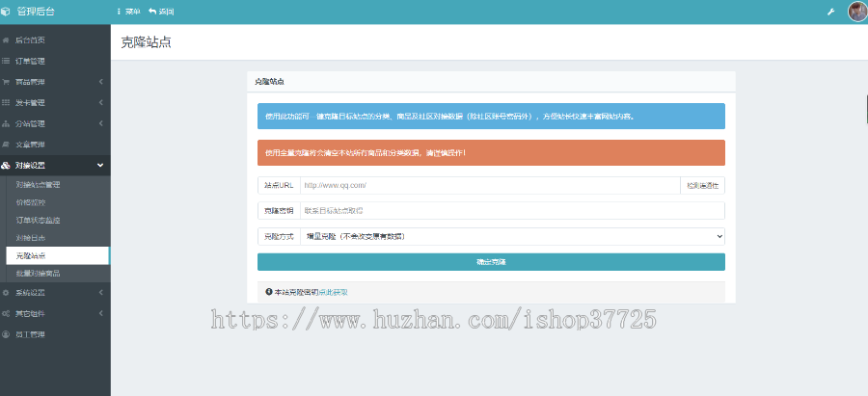The height and width of the screenshot is (396, 868).
Task: Open the user avatar in the top-right corner
Action: [857, 12]
